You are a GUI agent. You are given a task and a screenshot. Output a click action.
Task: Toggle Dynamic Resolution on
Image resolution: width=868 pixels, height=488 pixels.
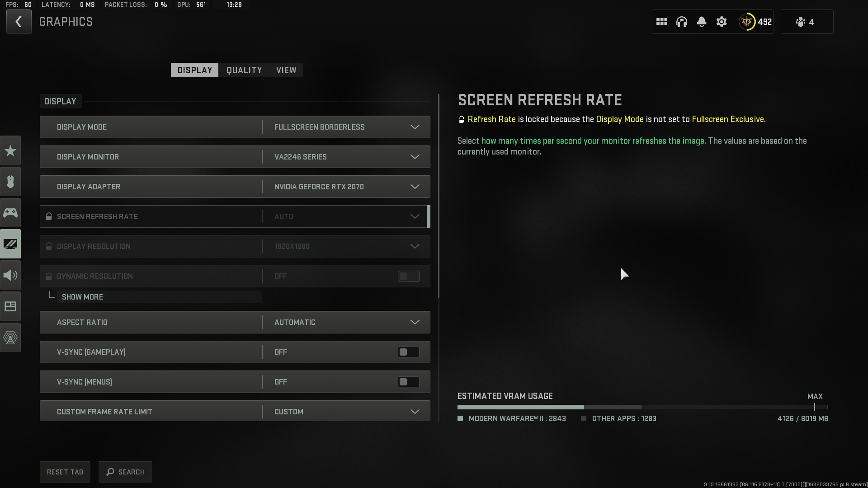pos(408,276)
